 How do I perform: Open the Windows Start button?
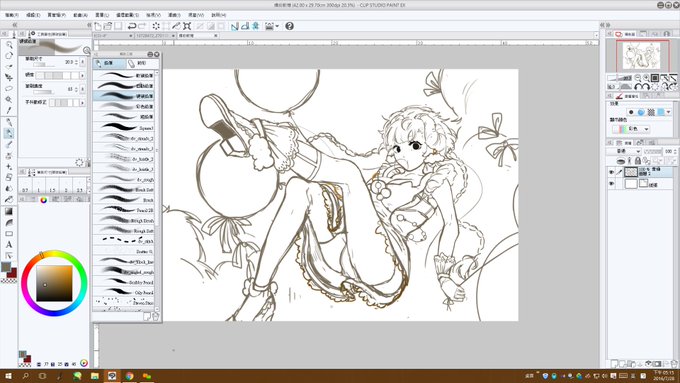pyautogui.click(x=8, y=376)
